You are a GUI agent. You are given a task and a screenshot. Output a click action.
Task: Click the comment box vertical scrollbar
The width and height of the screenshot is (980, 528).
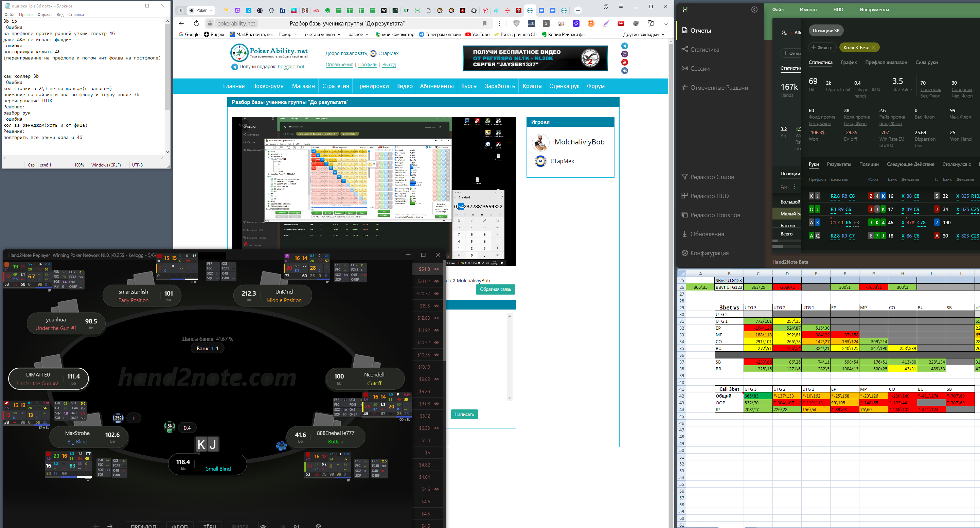pos(510,357)
